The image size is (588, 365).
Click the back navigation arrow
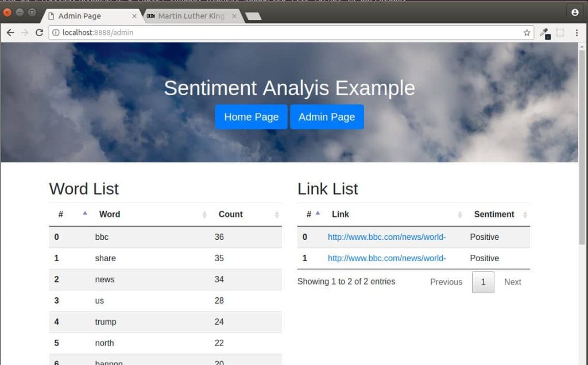tap(10, 33)
